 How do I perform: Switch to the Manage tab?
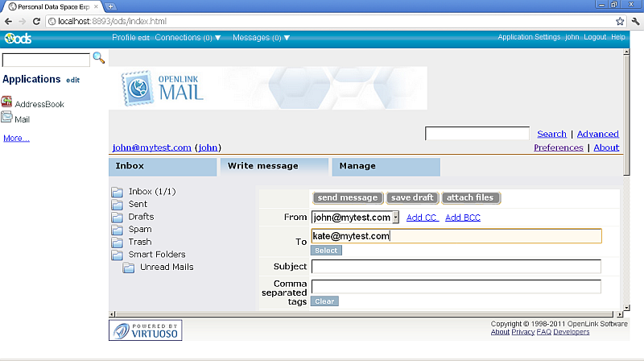coord(357,166)
